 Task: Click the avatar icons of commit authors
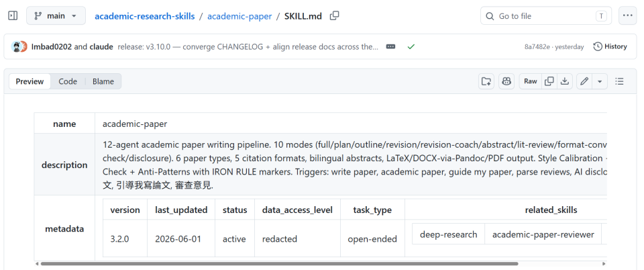19,46
